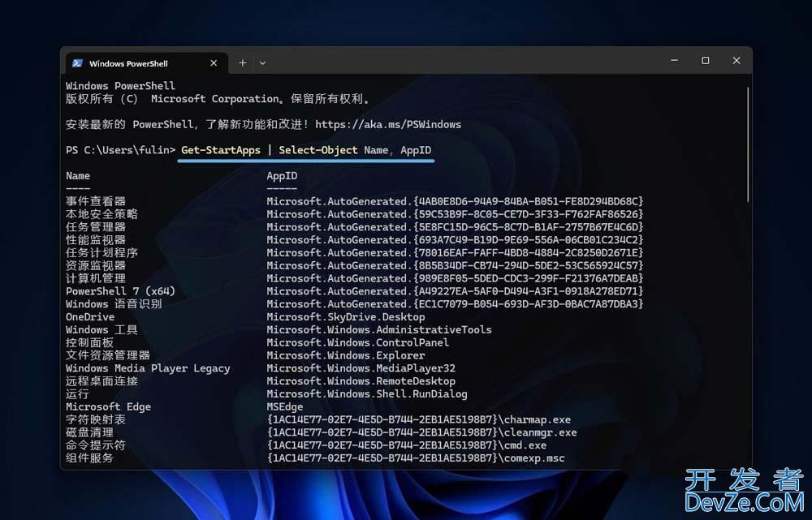Click the Microsoft.Windows.RemoteDesktop AppID
The width and height of the screenshot is (812, 520).
click(x=361, y=381)
